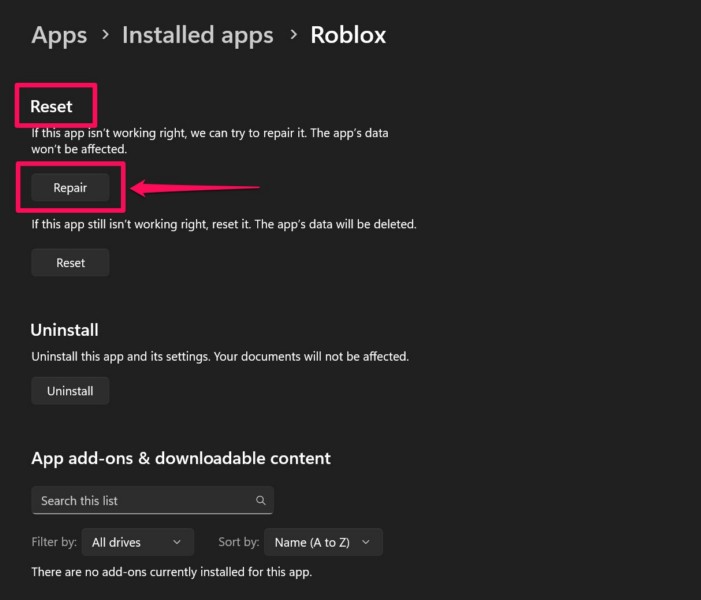Click the magnifier icon in the search box

coord(260,501)
